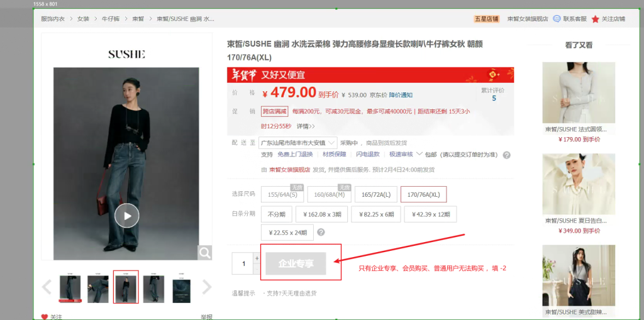Select the first product thumbnail
Screen dimensions: 644x320
tap(70, 289)
